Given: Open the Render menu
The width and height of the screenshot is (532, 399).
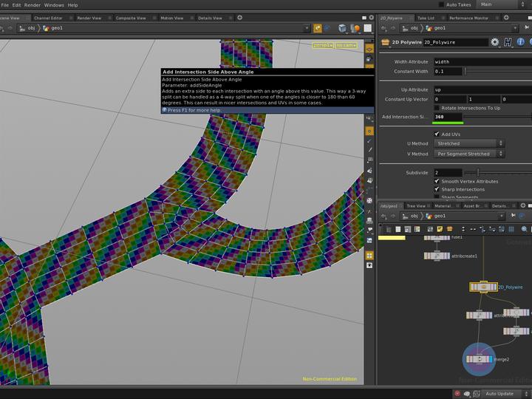Looking at the screenshot, I should (x=33, y=5).
